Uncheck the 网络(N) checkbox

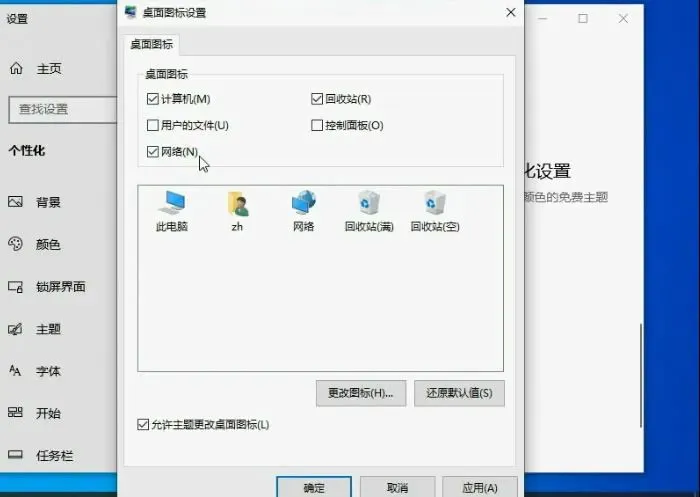(x=153, y=152)
